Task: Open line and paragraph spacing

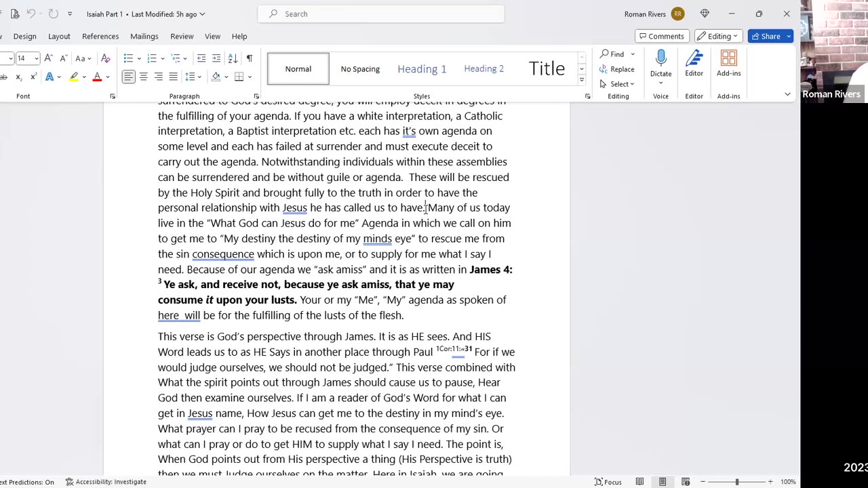Action: 190,77
